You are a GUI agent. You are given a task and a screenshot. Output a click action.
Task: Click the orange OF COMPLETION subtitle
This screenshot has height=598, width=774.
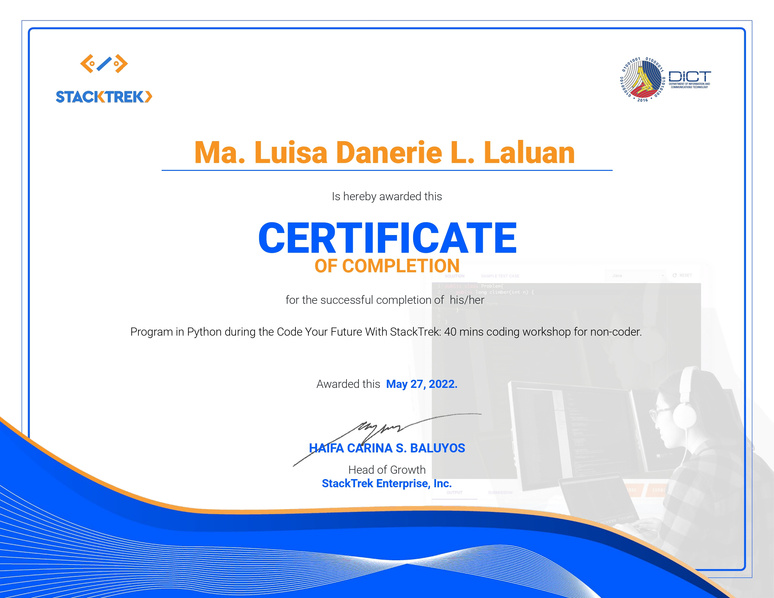[x=387, y=266]
